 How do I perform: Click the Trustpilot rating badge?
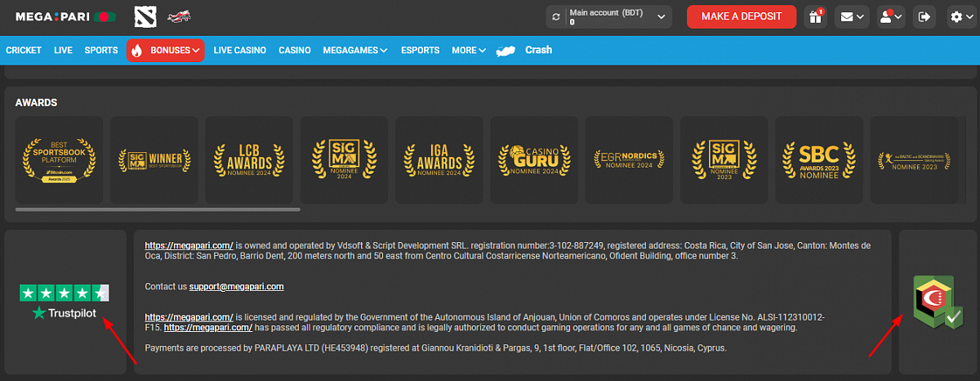[65, 303]
